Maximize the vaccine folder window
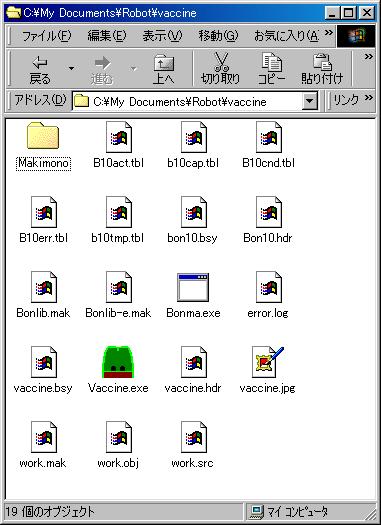Image resolution: width=381 pixels, height=525 pixels. pyautogui.click(x=349, y=13)
